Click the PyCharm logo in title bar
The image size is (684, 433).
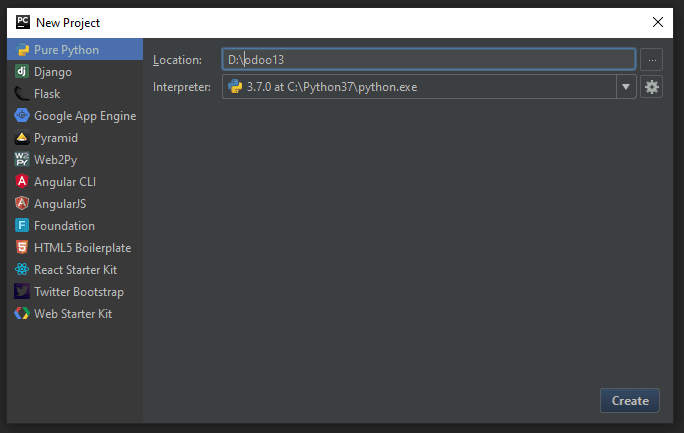tap(23, 22)
